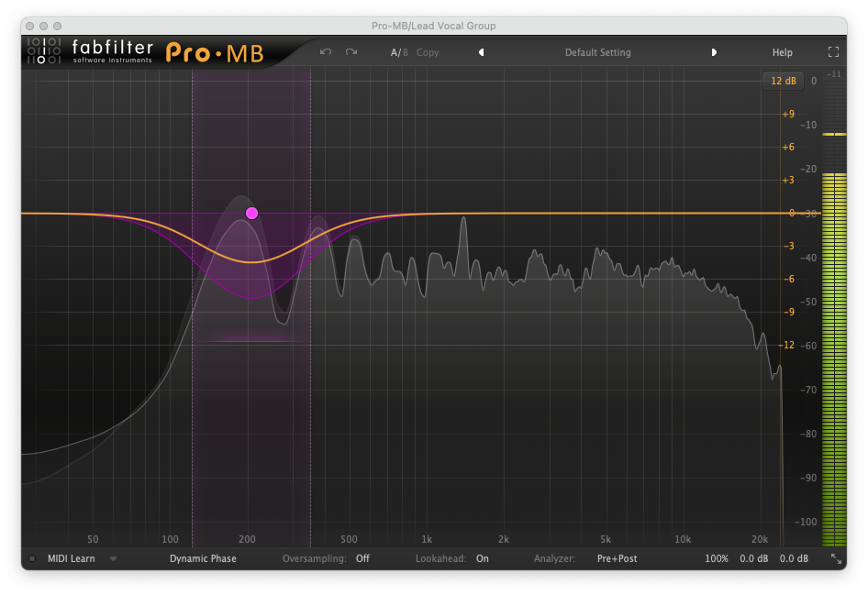This screenshot has height=595, width=868.
Task: Click the resize interface icon at bottom right
Action: pos(836,558)
